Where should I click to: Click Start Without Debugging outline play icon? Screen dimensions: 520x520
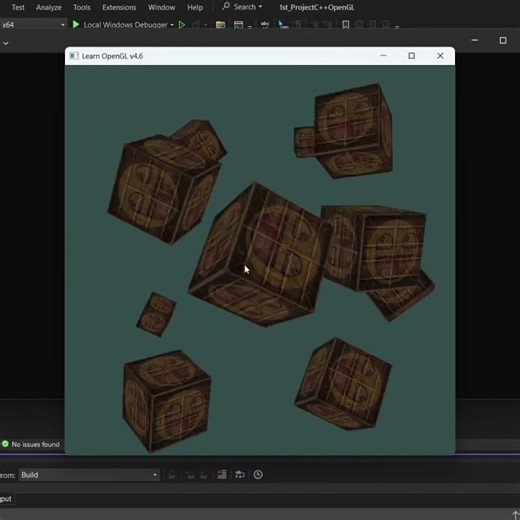click(182, 25)
